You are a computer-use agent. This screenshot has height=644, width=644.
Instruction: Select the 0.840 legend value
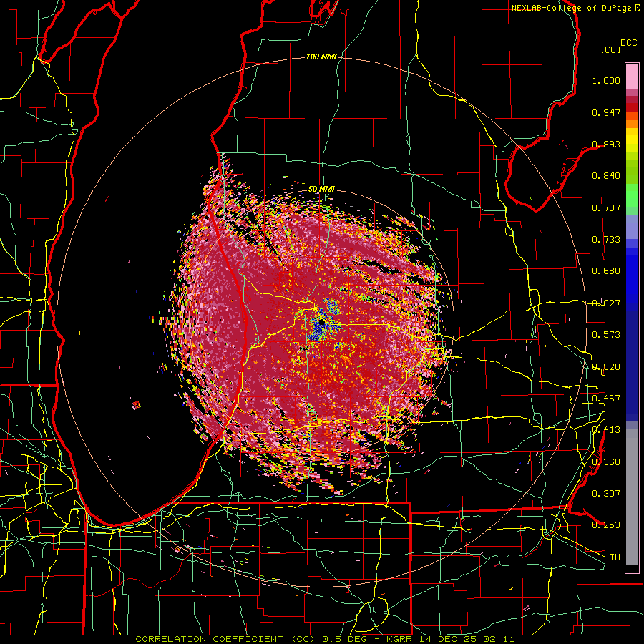click(x=606, y=176)
